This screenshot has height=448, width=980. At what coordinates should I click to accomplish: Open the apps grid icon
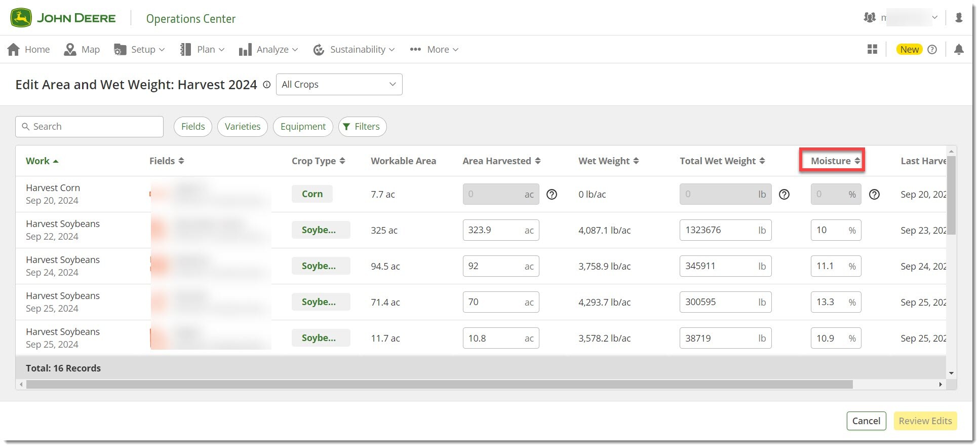coord(872,50)
